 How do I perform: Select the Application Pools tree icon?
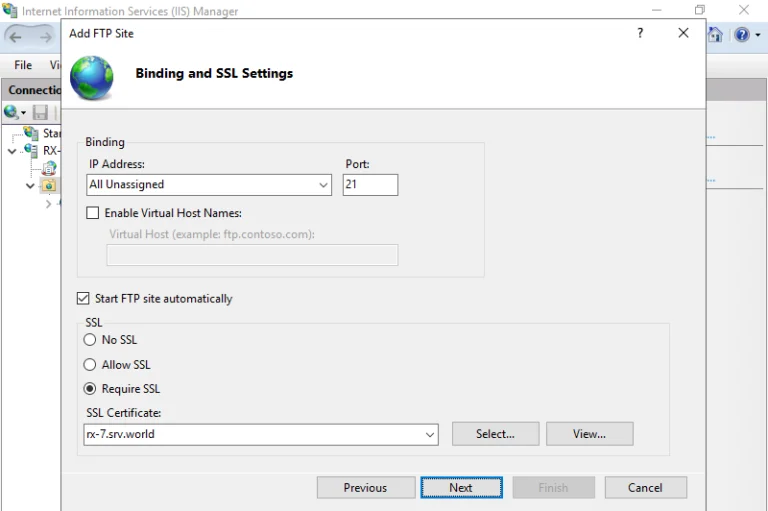48,168
